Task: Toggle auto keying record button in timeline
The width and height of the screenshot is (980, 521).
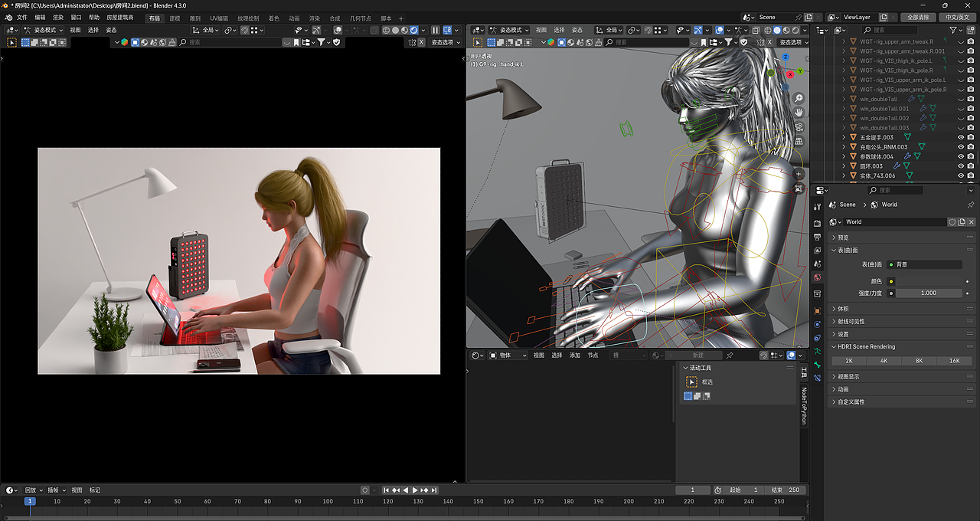Action: 365,490
